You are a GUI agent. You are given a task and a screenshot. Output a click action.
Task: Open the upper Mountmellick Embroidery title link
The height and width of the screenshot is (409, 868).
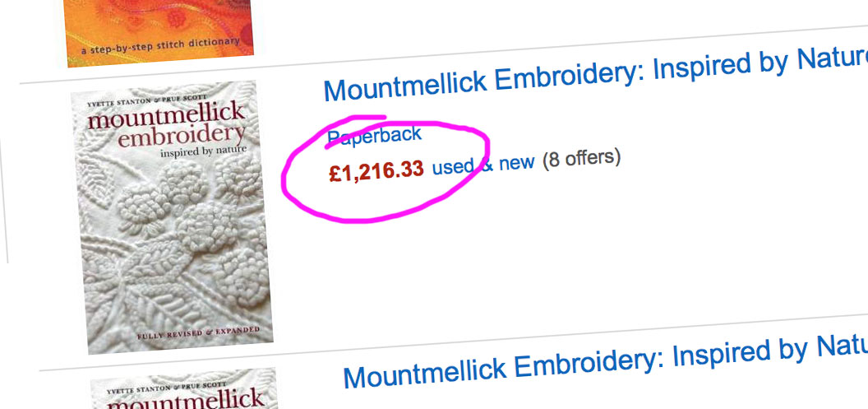592,74
